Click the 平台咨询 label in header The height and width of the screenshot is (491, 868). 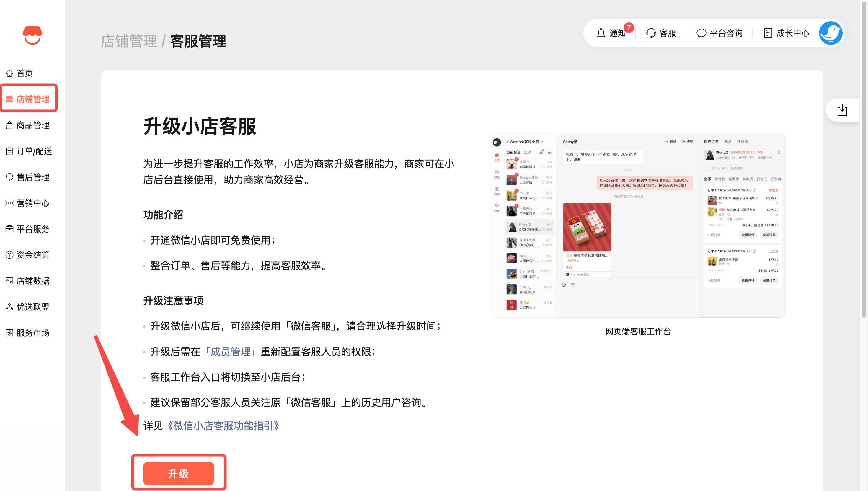[726, 33]
